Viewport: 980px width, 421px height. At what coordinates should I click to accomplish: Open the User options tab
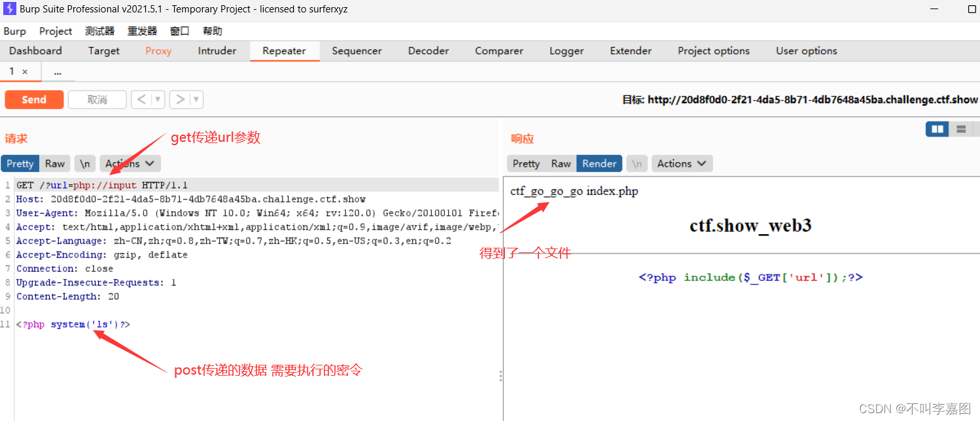pyautogui.click(x=807, y=51)
